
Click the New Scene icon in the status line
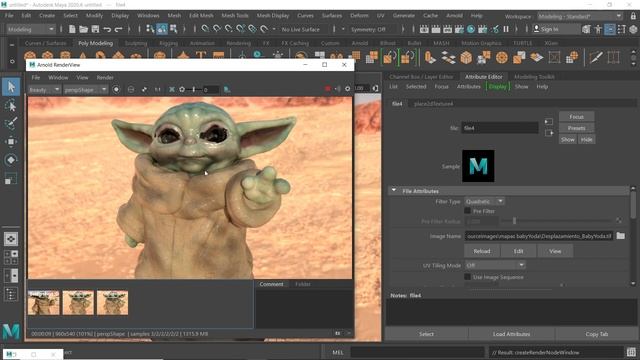point(72,29)
